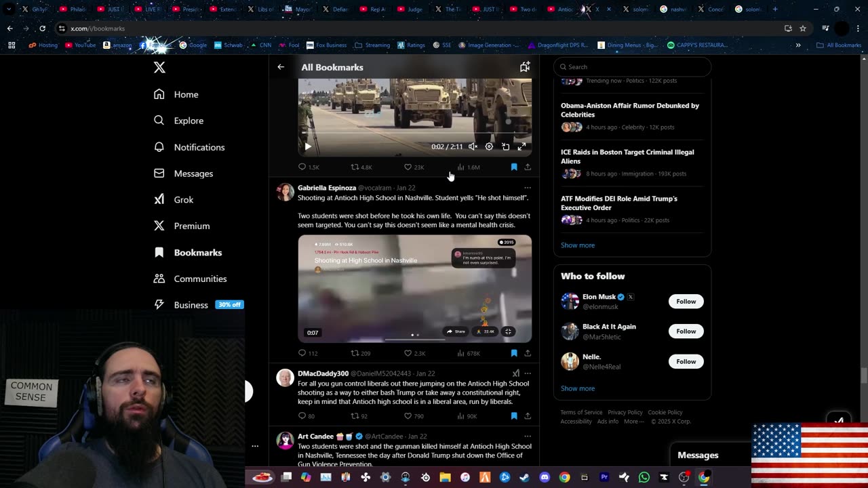Follow Nelle.
This screenshot has height=488, width=868.
[x=686, y=361]
